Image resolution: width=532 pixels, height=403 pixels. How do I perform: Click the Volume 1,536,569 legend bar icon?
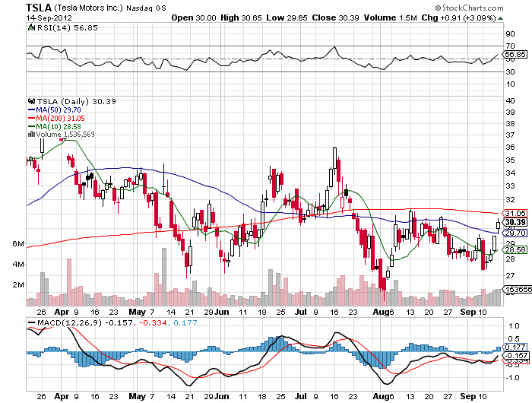tap(32, 134)
